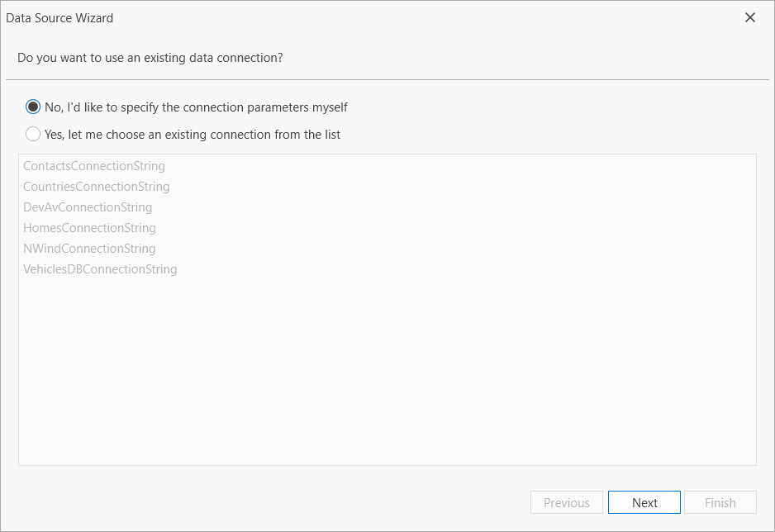Advance the wizard with Next
The height and width of the screenshot is (532, 775).
644,502
